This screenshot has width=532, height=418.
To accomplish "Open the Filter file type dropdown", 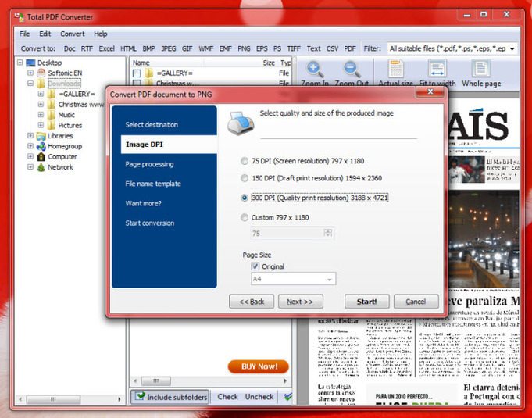I will pyautogui.click(x=512, y=49).
